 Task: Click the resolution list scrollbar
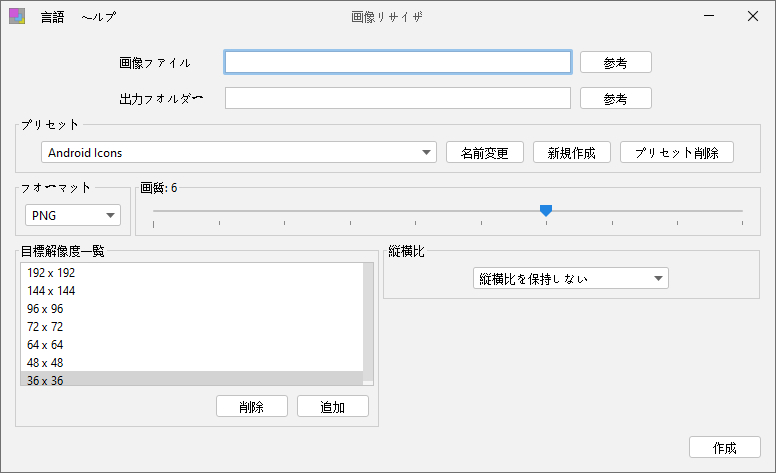pyautogui.click(x=368, y=324)
